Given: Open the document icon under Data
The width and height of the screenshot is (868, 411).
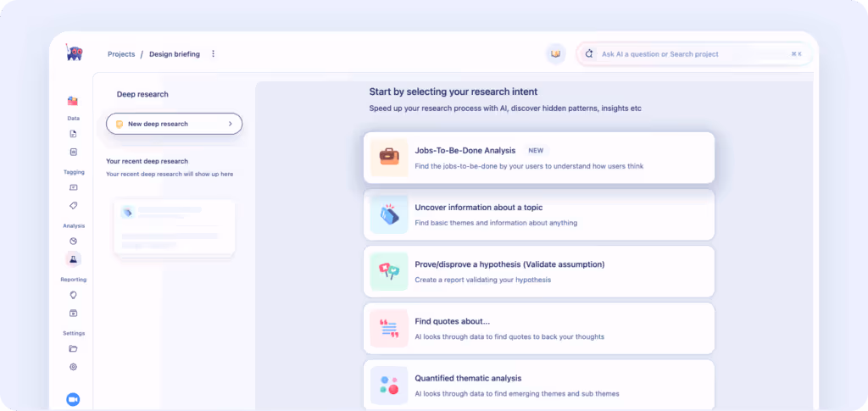Looking at the screenshot, I should [73, 134].
